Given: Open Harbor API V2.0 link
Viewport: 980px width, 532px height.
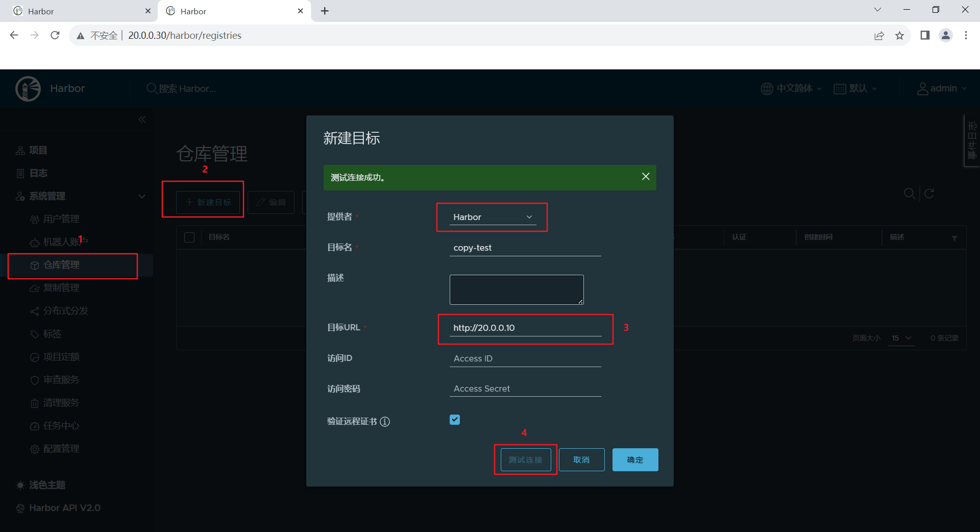Looking at the screenshot, I should click(64, 508).
